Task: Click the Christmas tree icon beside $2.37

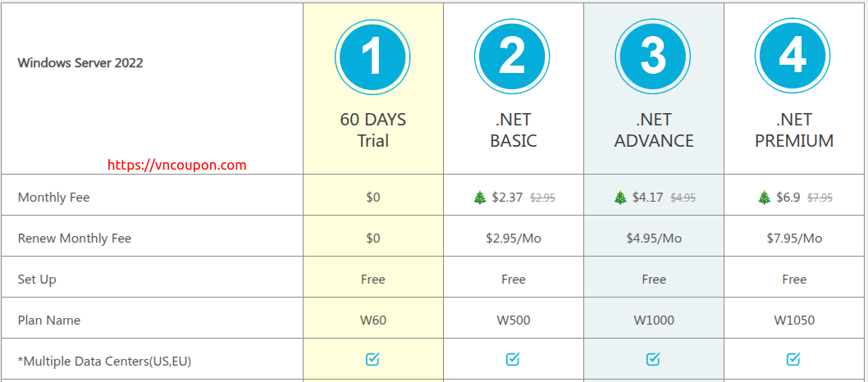Action: click(480, 197)
